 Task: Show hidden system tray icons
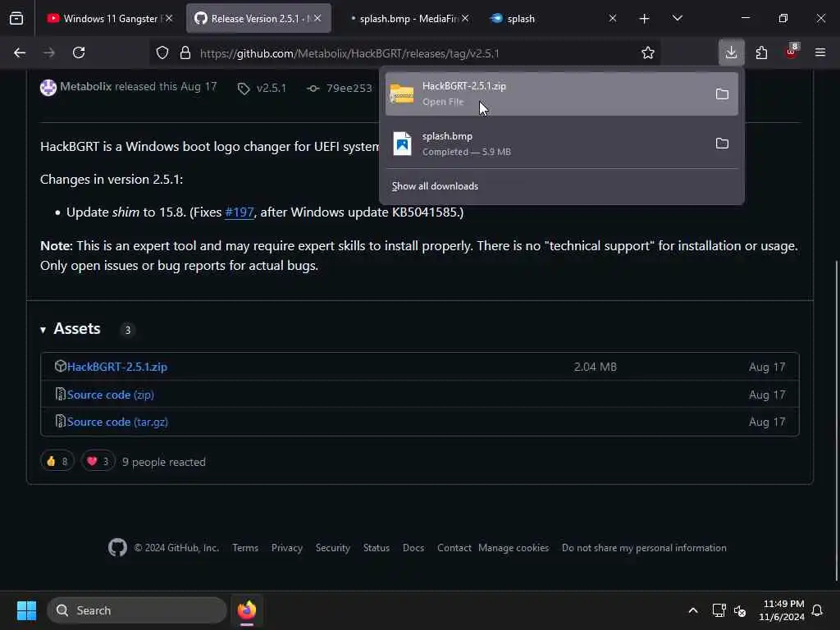(692, 610)
